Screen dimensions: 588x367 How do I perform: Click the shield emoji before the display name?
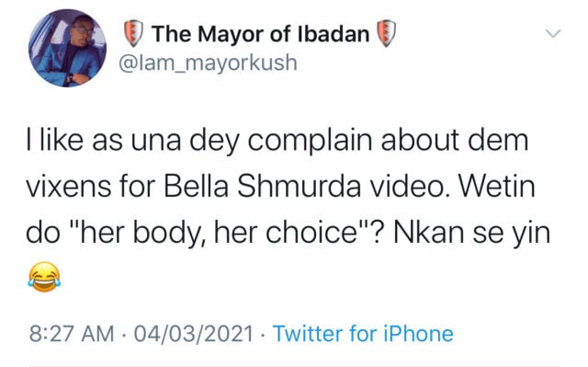pyautogui.click(x=133, y=33)
